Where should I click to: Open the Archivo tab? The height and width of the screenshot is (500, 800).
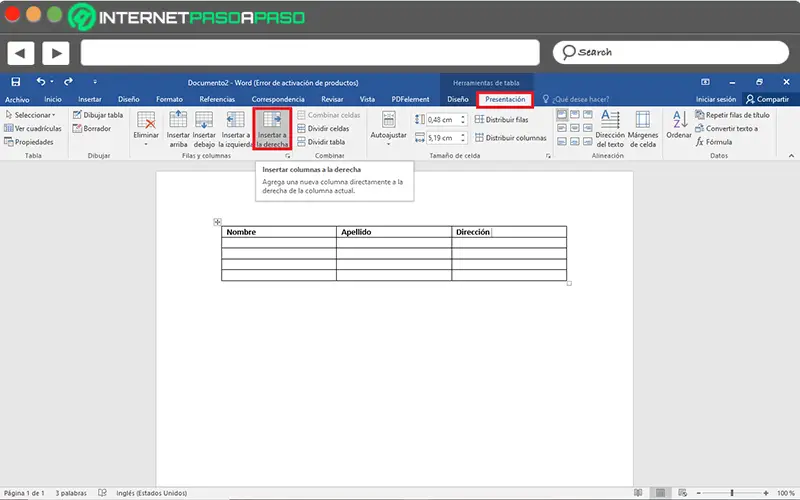[17, 99]
